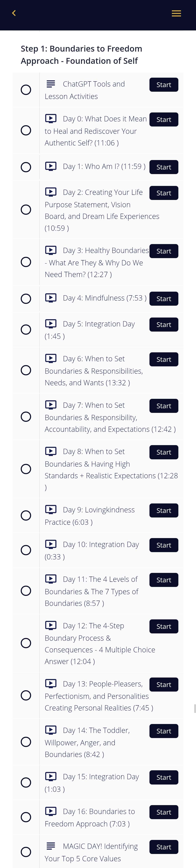The height and width of the screenshot is (868, 196).
Task: Check the completion circle for Day 10: Integration Day
Action: pyautogui.click(x=26, y=550)
